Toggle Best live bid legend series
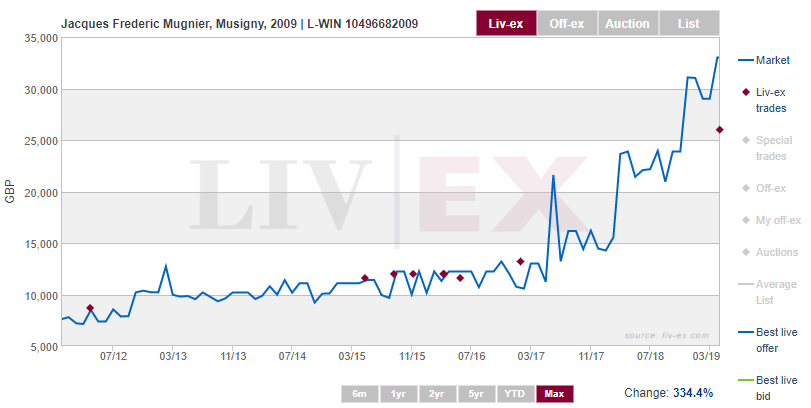The image size is (811, 408). click(x=768, y=388)
